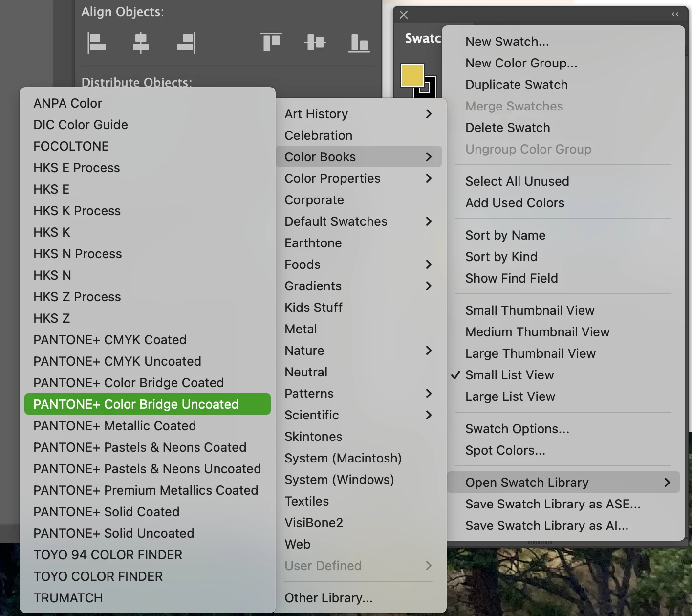
Task: Open the Earthtone swatch library
Action: [359, 243]
